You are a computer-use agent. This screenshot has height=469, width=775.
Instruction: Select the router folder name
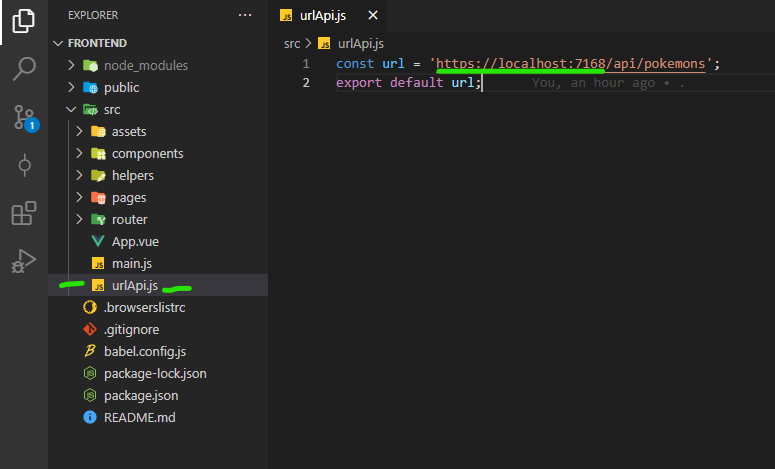[129, 219]
